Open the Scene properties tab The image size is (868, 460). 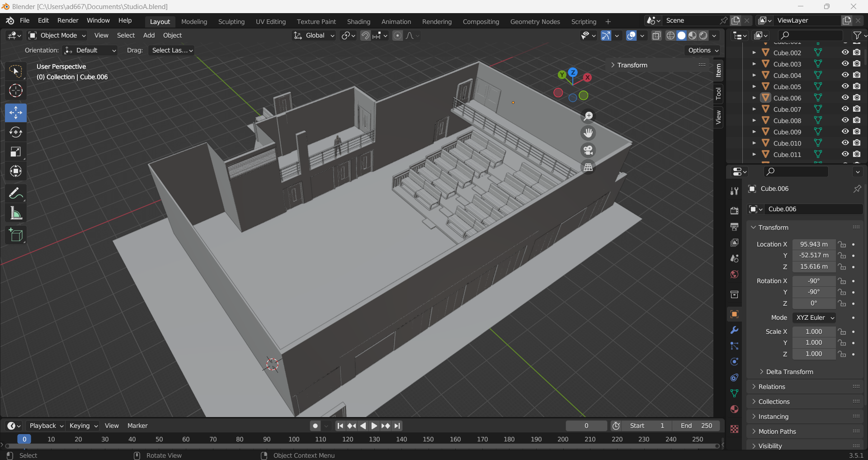(x=734, y=259)
